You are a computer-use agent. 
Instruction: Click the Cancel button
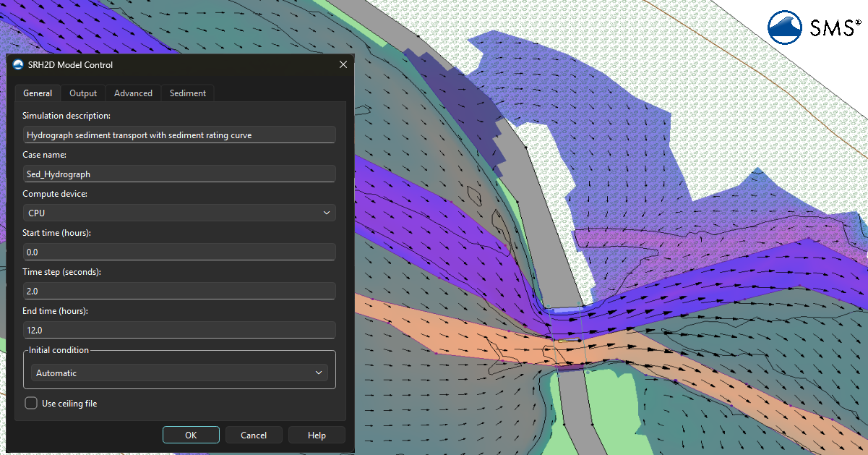tap(254, 435)
